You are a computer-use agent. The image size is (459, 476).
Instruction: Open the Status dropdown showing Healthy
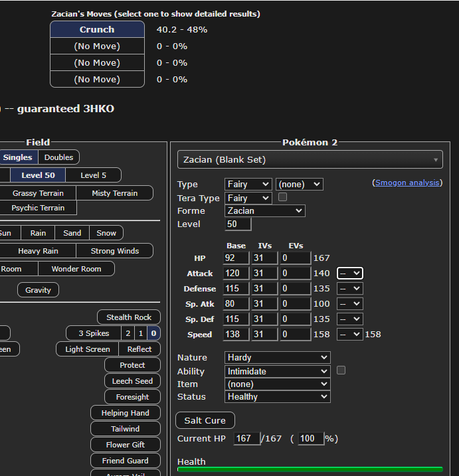point(277,396)
